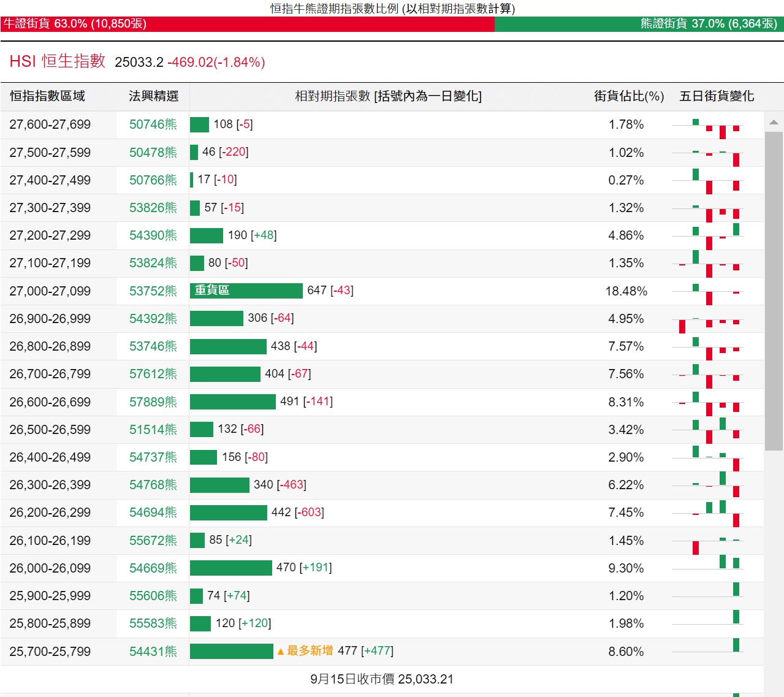Click the scrollbar up arrow
Image resolution: width=784 pixels, height=697 pixels.
pos(774,123)
